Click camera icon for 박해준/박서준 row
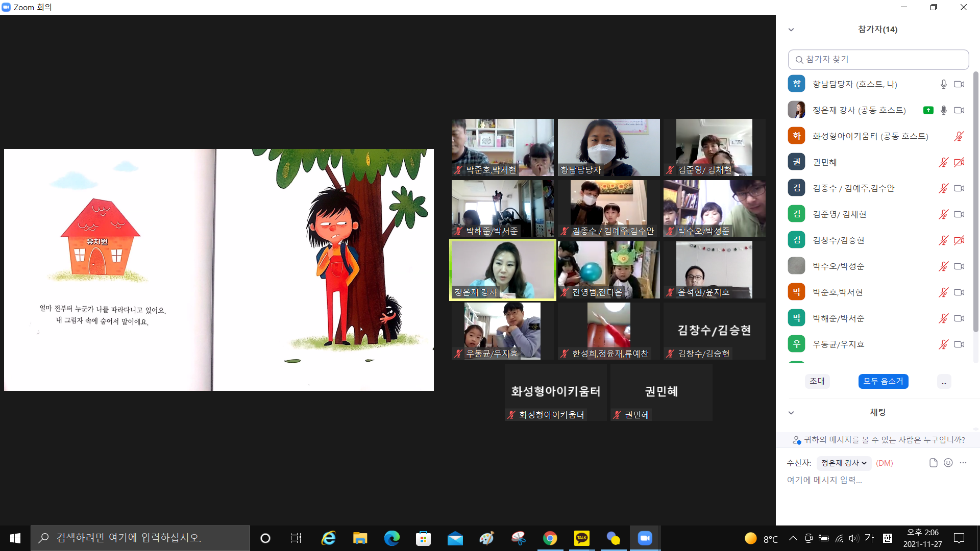The image size is (980, 551). (x=959, y=318)
